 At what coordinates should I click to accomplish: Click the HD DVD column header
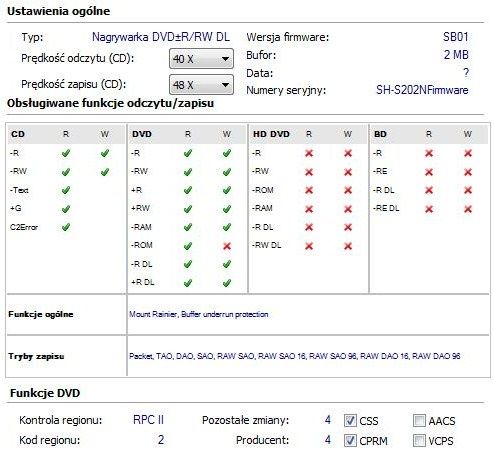tap(271, 134)
